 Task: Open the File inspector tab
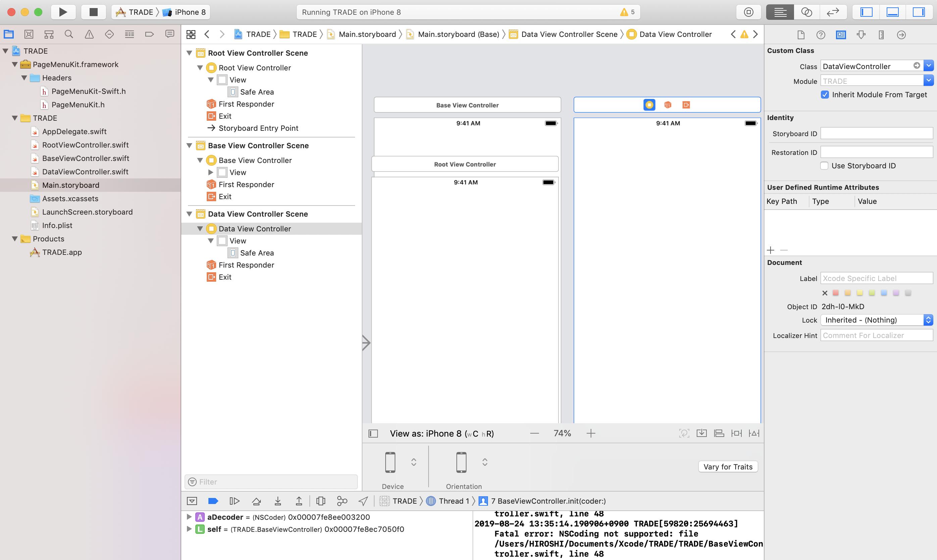(x=801, y=35)
